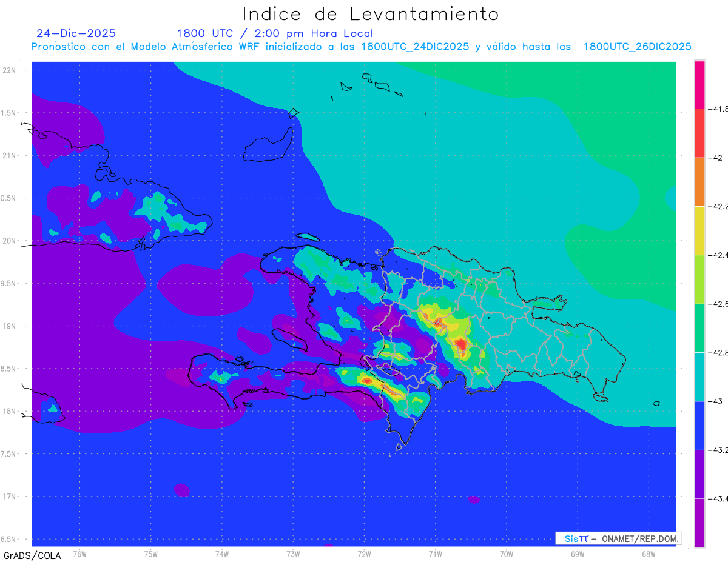Click the "21N" latitude label
The image size is (728, 562).
coord(9,155)
